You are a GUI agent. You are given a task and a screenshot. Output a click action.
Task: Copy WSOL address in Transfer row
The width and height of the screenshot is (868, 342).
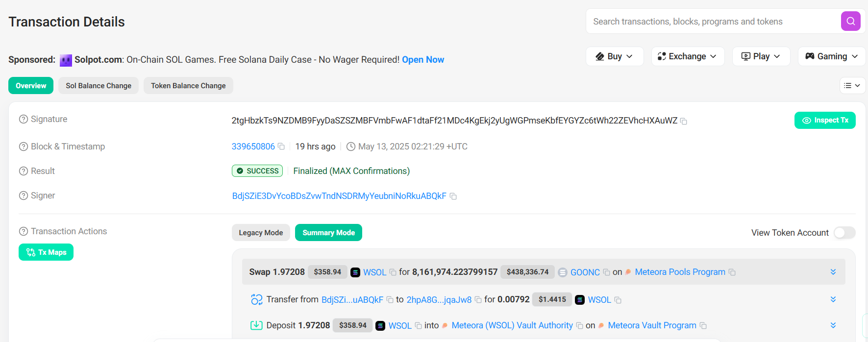(618, 300)
